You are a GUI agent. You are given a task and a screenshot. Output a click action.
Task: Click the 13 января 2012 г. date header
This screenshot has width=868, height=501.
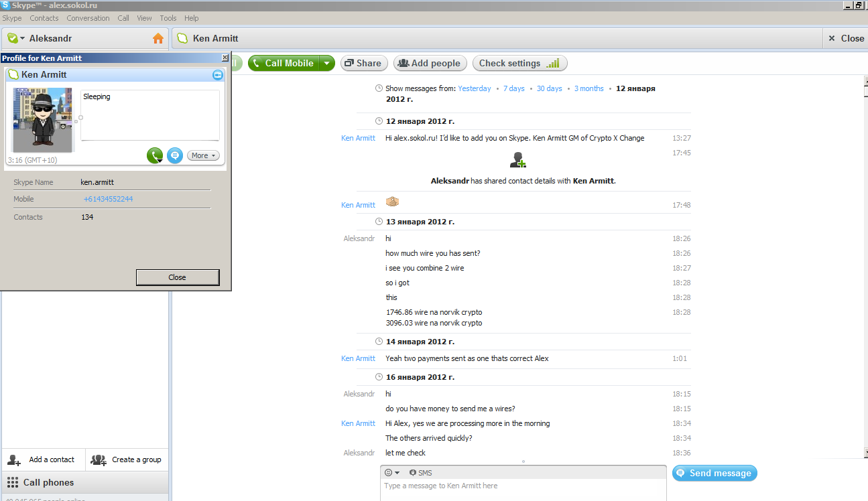(x=420, y=222)
